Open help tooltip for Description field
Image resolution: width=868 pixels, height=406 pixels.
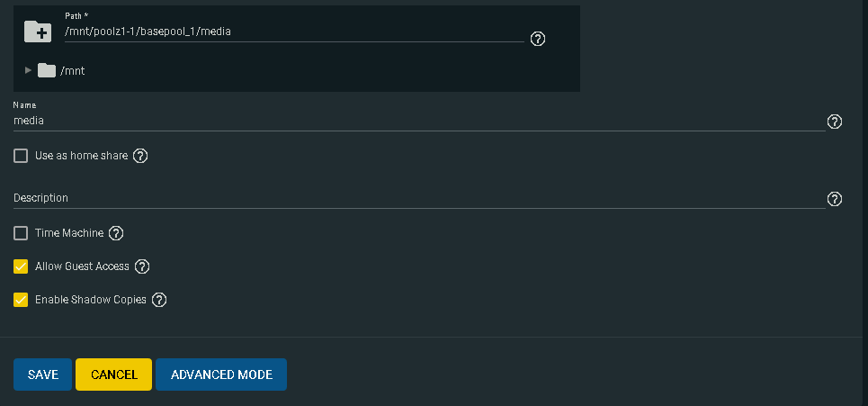point(834,200)
